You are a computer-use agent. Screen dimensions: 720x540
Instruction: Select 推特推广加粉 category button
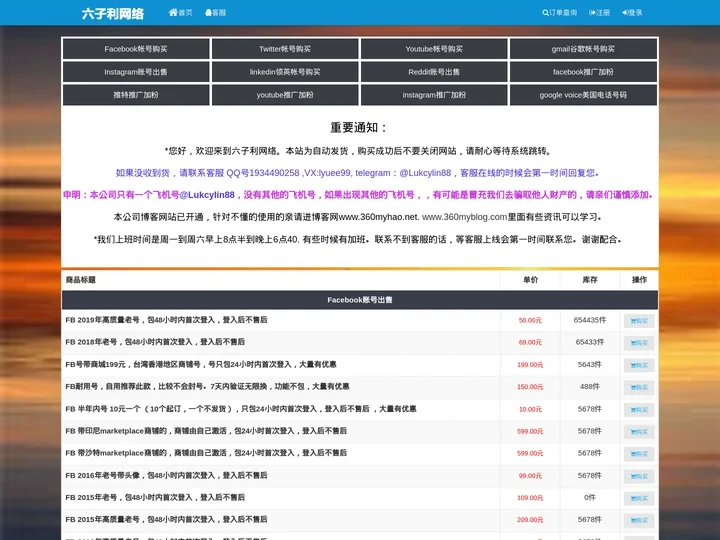coord(136,95)
